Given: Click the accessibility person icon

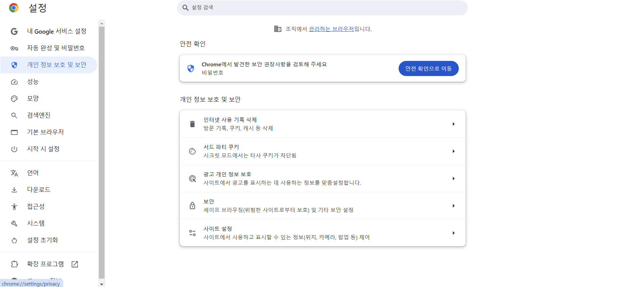Looking at the screenshot, I should (14, 207).
